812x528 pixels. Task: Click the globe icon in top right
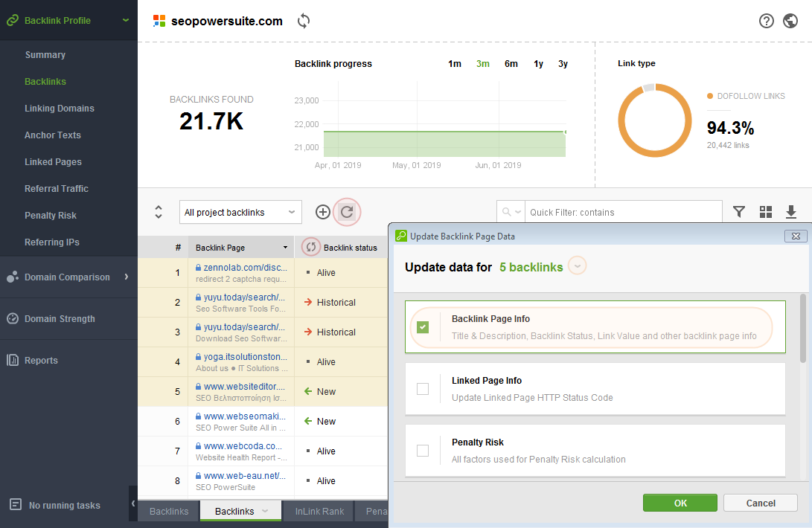790,21
